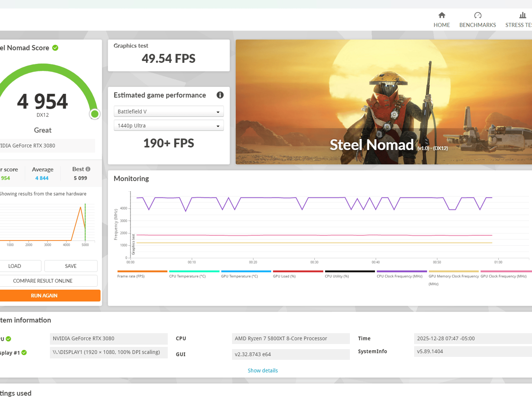
Task: Click the Stress Tests bar chart icon
Action: (522, 15)
